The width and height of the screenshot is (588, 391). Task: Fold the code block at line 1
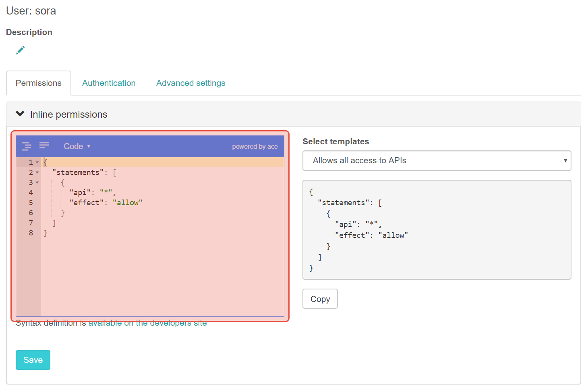pyautogui.click(x=37, y=162)
